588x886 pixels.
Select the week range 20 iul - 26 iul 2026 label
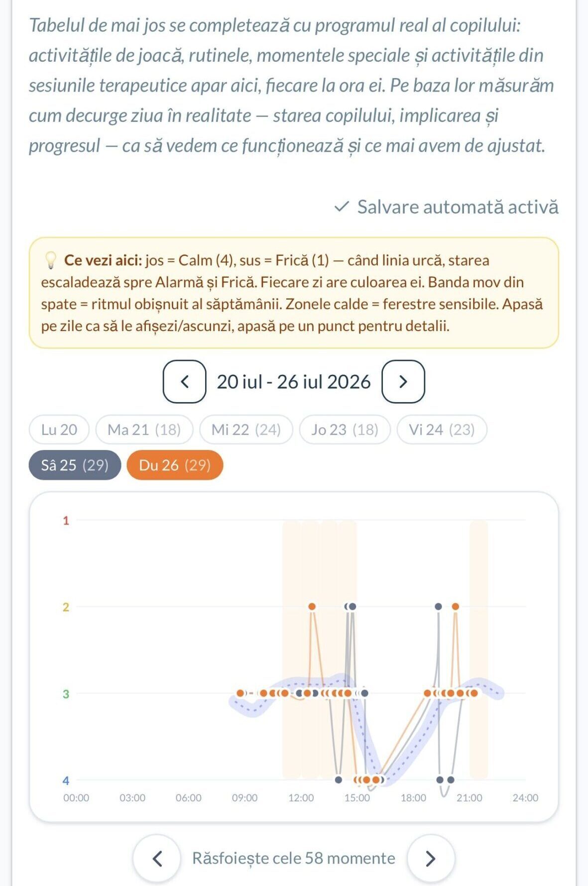tap(294, 382)
